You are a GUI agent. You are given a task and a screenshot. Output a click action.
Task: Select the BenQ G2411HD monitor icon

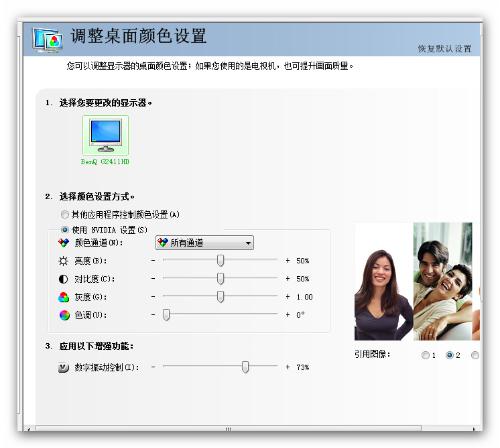(105, 135)
